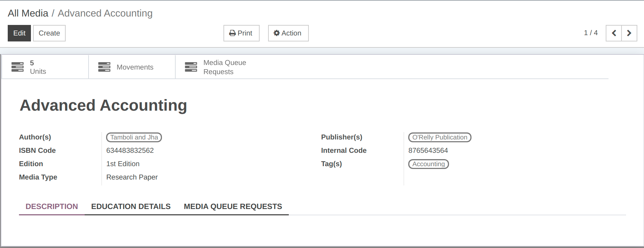This screenshot has height=248, width=644.
Task: Click the Media Type label
Action: coord(38,177)
